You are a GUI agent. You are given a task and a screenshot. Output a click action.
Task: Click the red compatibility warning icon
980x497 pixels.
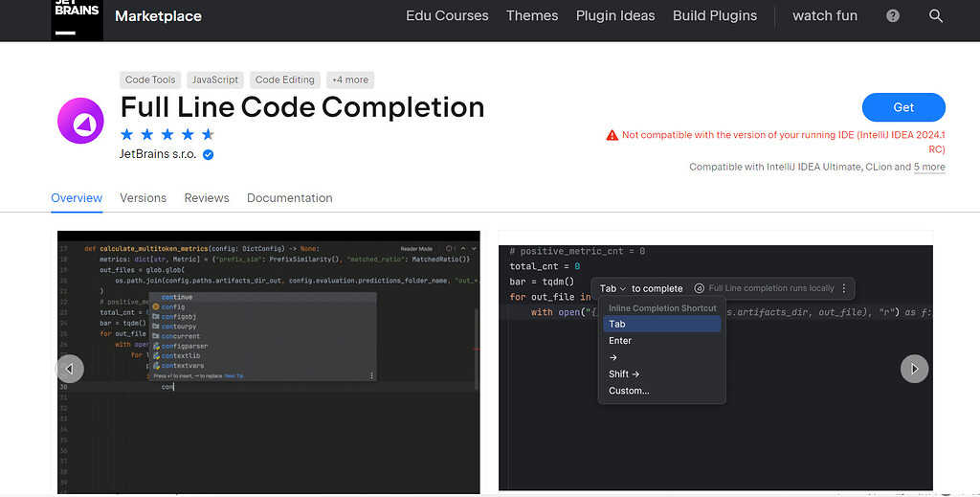pos(612,135)
